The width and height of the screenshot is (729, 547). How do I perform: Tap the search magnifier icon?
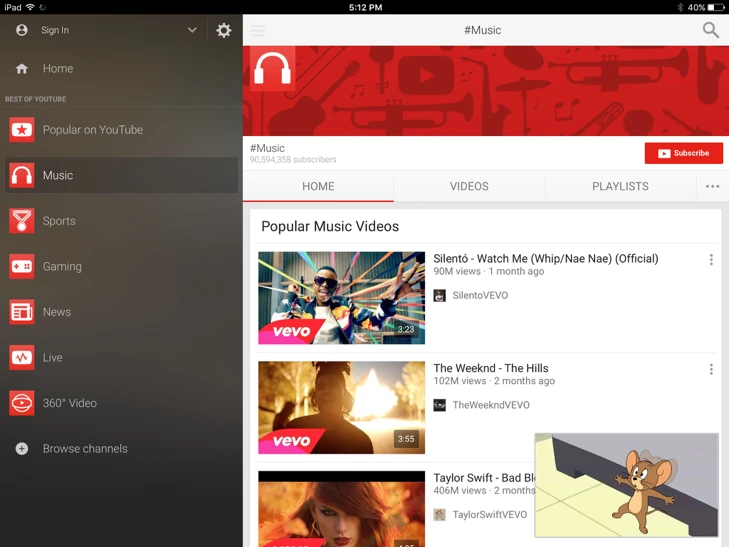[710, 30]
